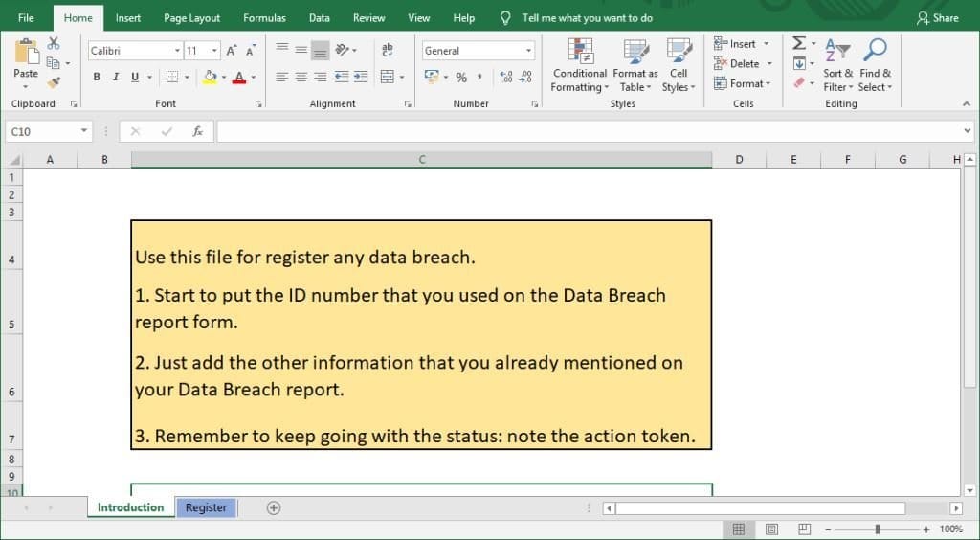Select the Format Painter brush
The width and height of the screenshot is (980, 540).
[54, 82]
